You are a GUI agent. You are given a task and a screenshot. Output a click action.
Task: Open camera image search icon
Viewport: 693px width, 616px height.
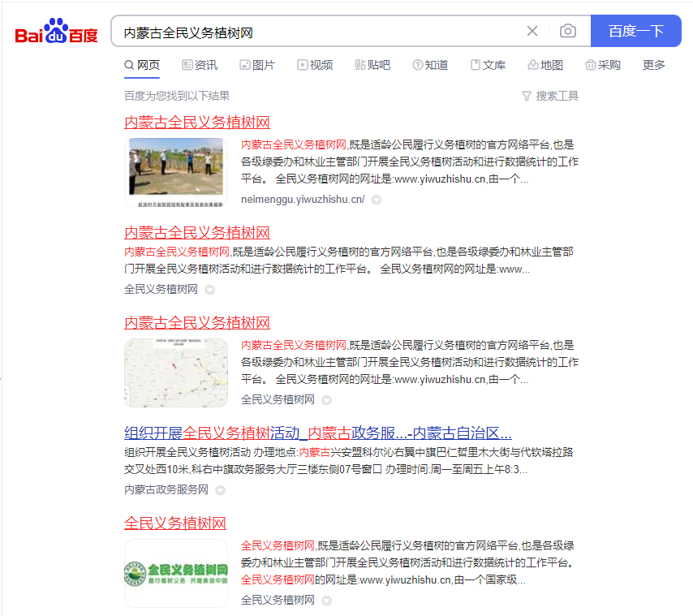pyautogui.click(x=568, y=32)
